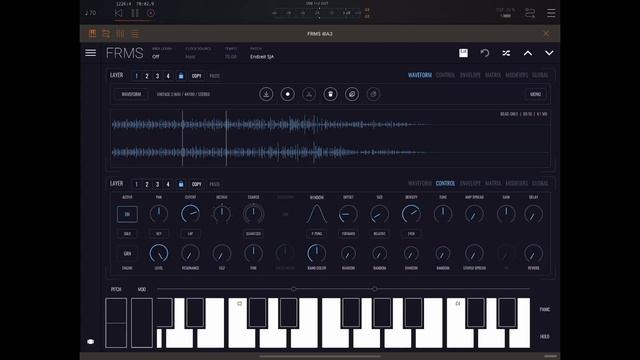640x360 pixels.
Task: Toggle the layer Active ON button
Action: point(127,214)
